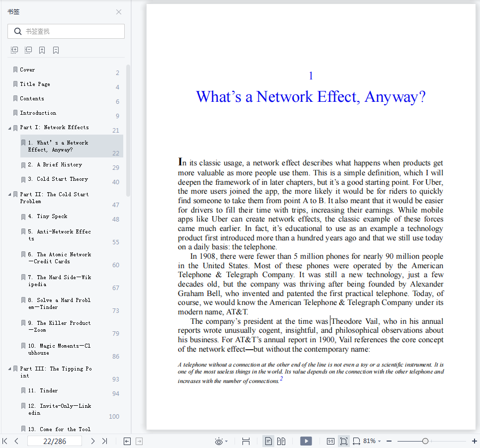
Task: Open 8. Solve a Hard Problem—Tinder
Action: 60,303
